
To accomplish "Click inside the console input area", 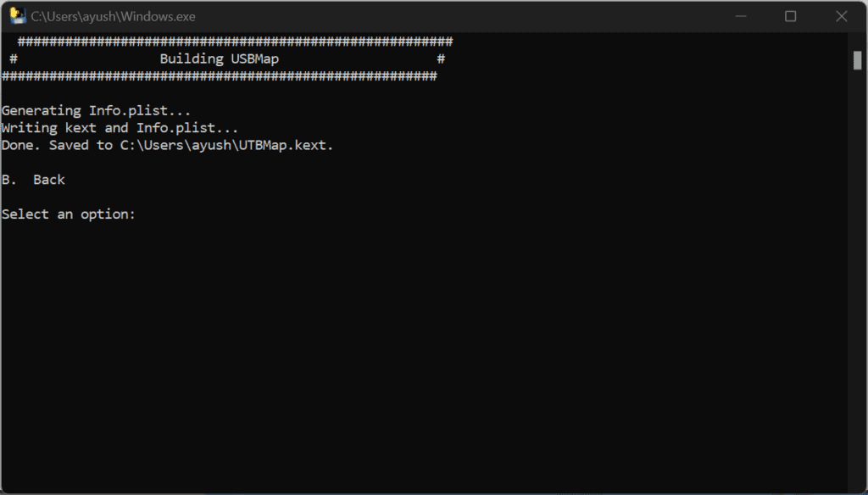I will (x=153, y=214).
